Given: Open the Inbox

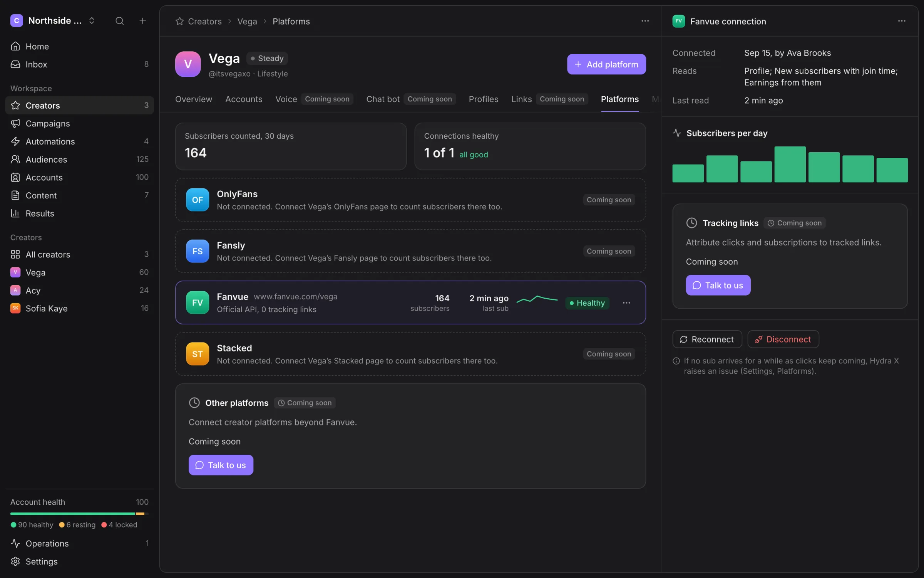Looking at the screenshot, I should pos(79,64).
